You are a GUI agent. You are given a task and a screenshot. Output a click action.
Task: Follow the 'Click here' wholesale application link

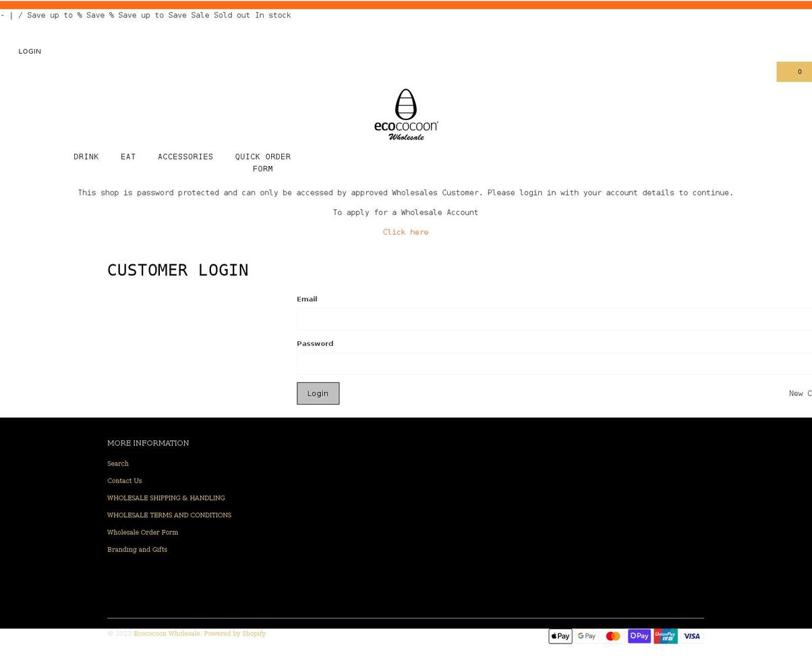[405, 232]
